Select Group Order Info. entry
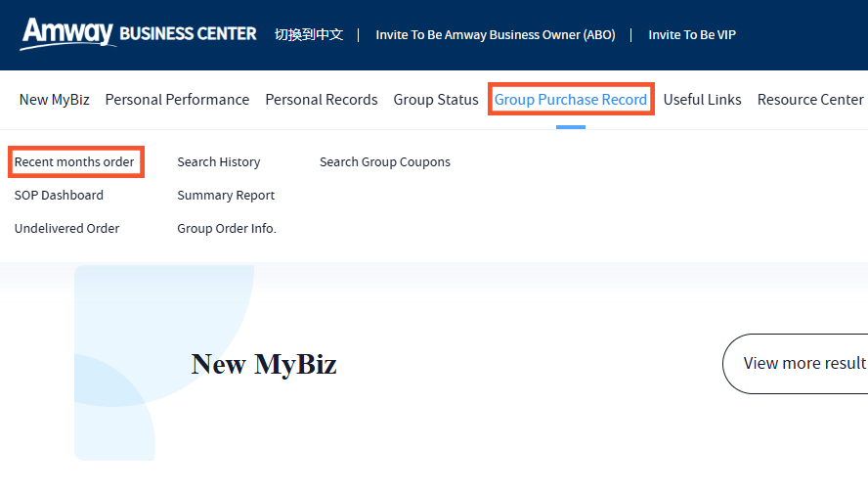 227,228
